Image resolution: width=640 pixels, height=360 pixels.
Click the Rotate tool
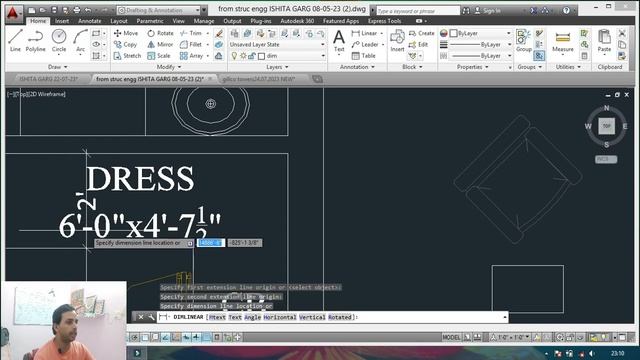click(160, 33)
